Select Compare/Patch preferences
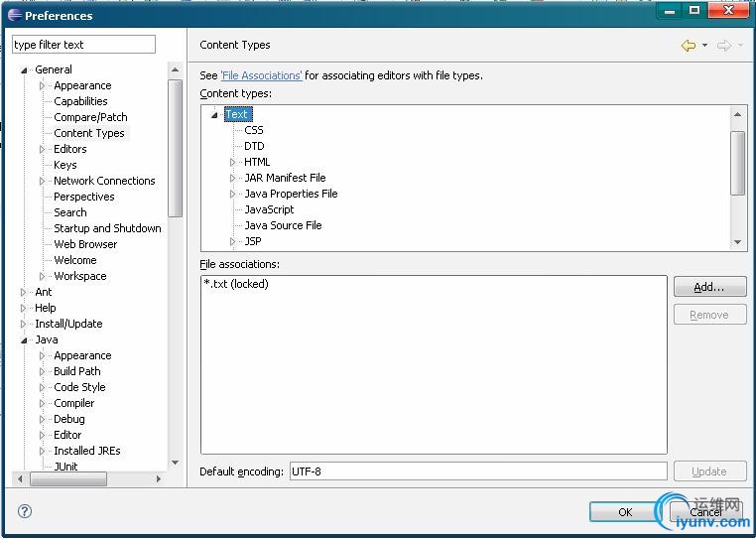The width and height of the screenshot is (756, 538). click(x=90, y=117)
